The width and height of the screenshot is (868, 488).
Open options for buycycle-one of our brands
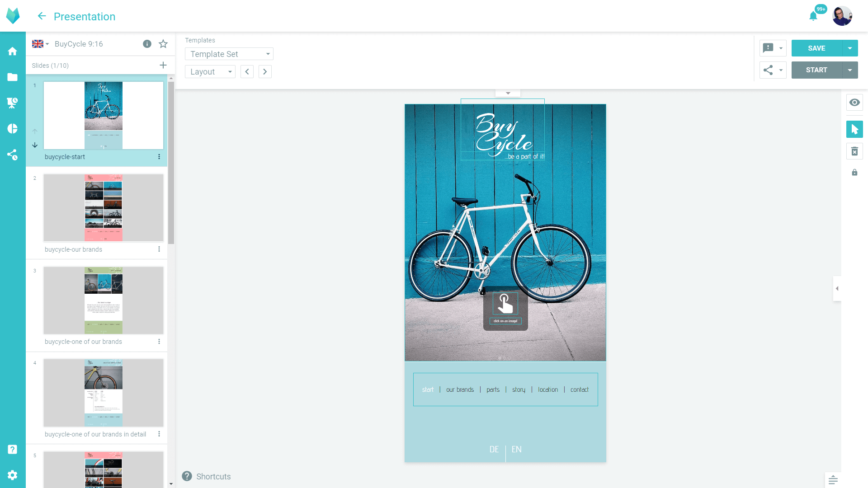pos(159,342)
